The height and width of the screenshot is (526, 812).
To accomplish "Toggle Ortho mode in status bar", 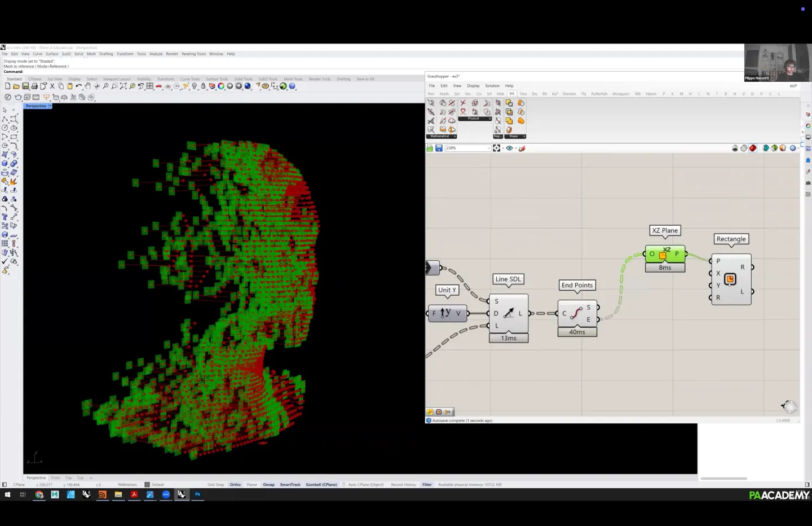I will pos(235,485).
